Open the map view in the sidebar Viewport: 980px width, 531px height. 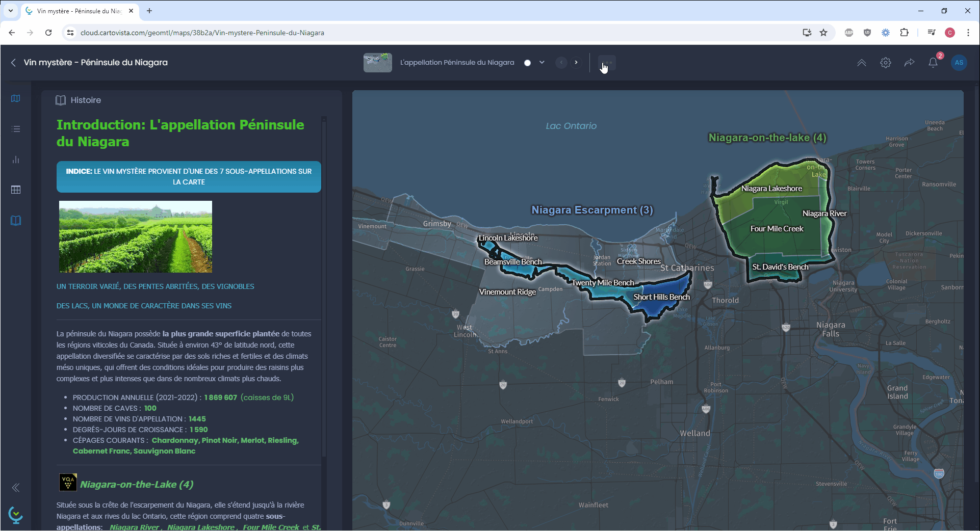[x=16, y=98]
